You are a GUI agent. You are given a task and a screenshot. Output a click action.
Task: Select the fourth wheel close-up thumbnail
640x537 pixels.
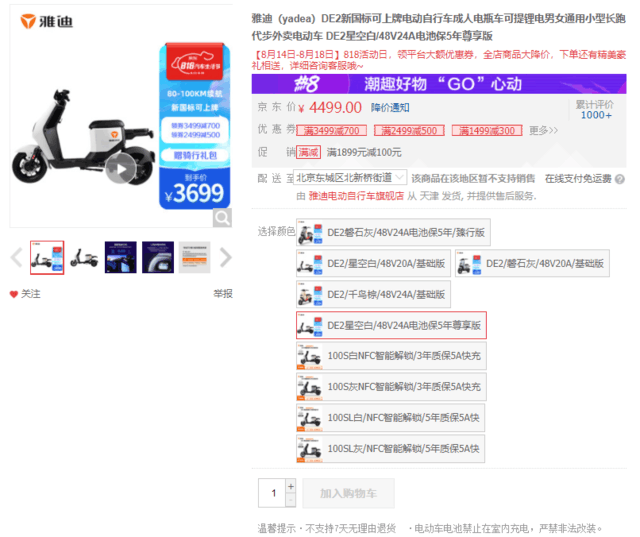(x=158, y=257)
